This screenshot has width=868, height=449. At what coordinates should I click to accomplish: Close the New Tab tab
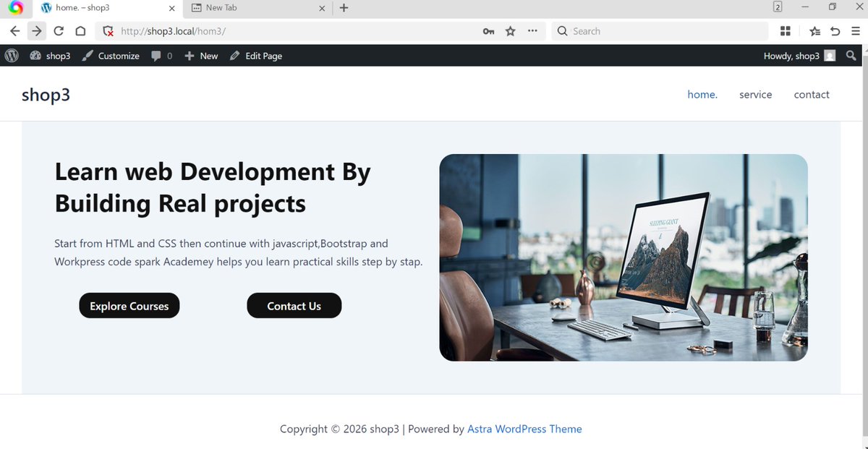coord(323,8)
